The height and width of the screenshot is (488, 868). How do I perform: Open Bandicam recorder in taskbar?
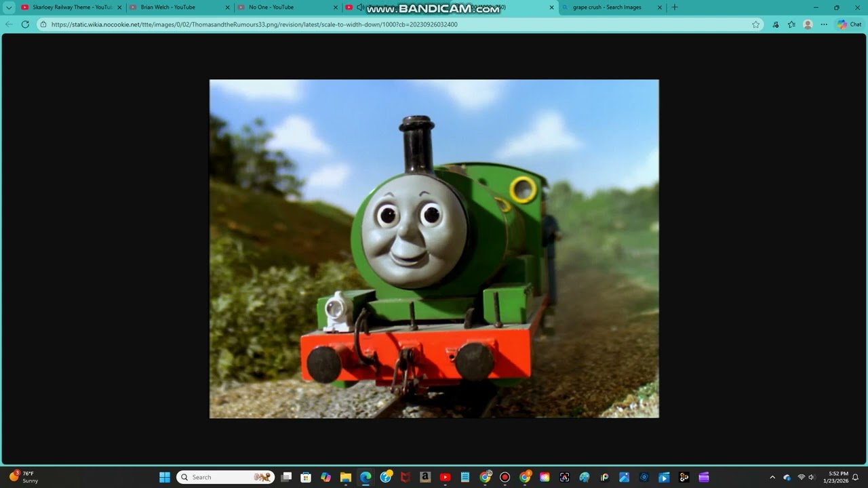[505, 477]
